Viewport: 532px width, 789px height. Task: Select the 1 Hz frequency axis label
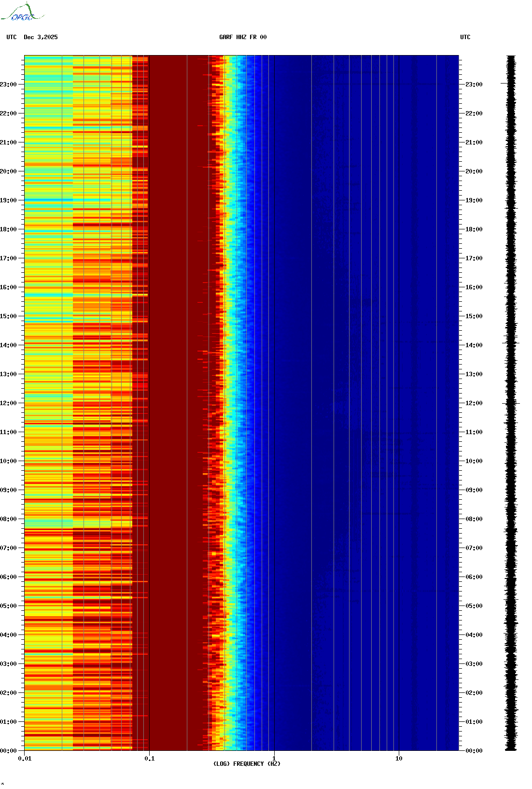coord(274,759)
